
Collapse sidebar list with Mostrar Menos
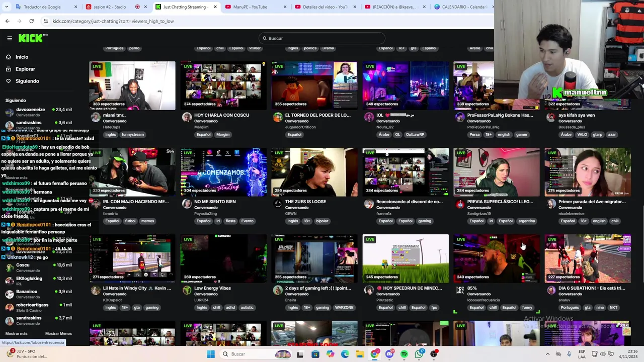click(58, 333)
